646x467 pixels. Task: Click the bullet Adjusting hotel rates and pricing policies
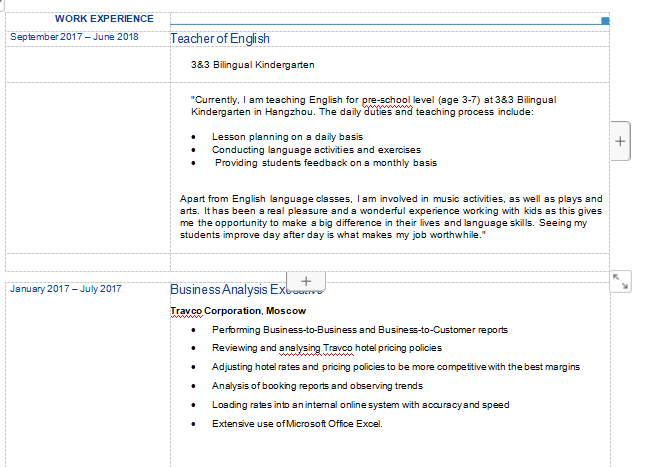tap(396, 367)
